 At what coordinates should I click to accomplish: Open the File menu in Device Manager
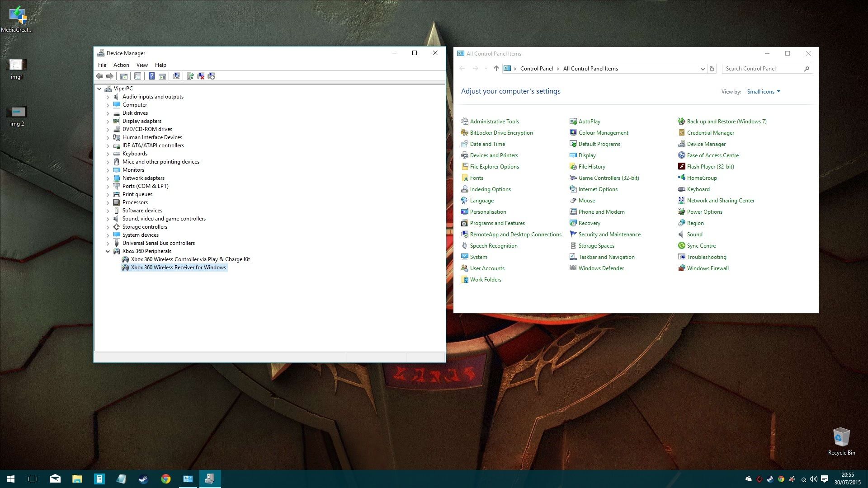[x=102, y=65]
